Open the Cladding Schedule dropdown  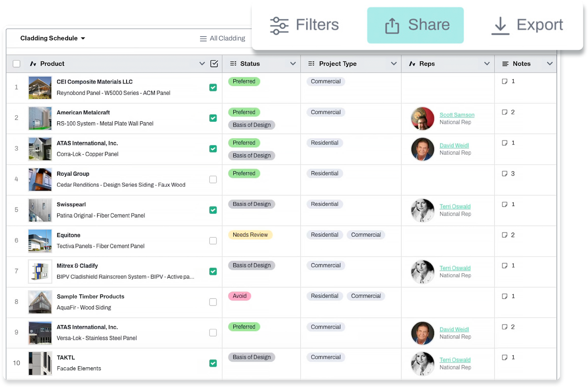point(53,38)
